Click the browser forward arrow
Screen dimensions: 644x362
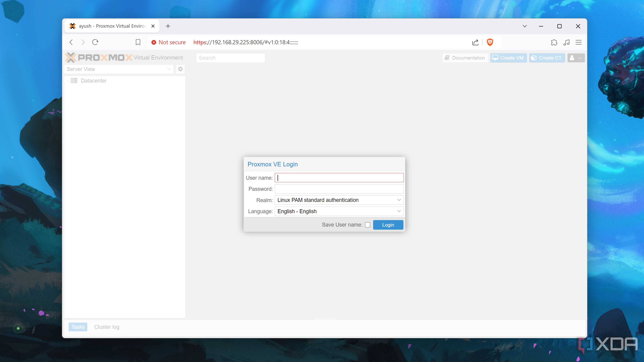coord(83,42)
